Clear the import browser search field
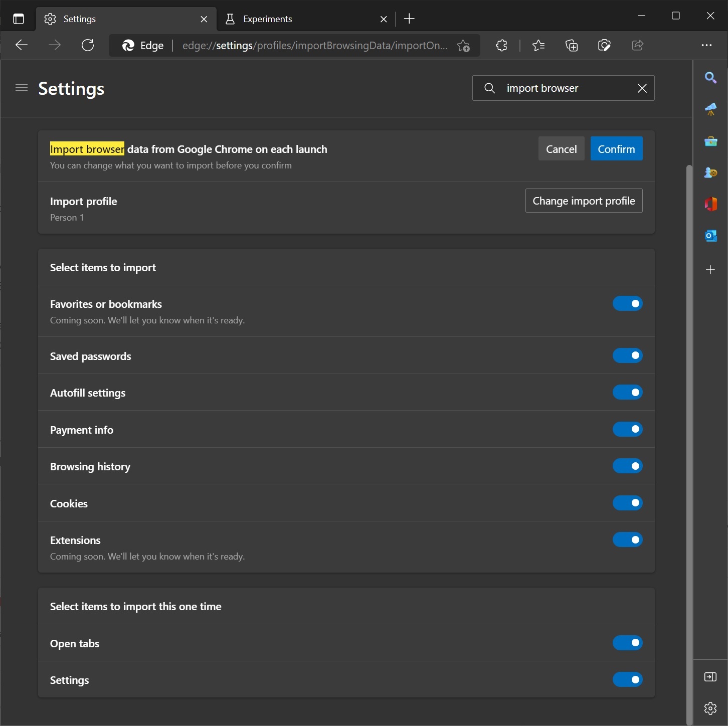The image size is (728, 726). click(642, 88)
